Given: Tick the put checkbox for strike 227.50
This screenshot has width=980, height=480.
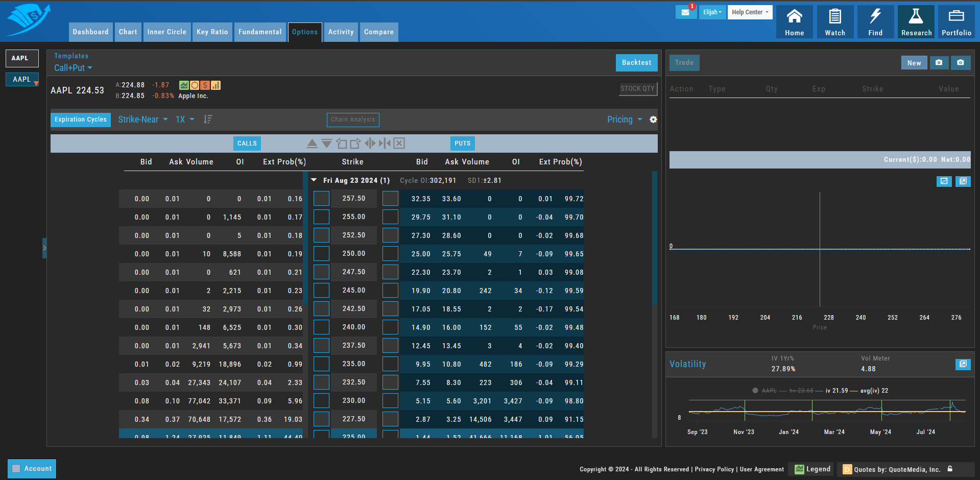Looking at the screenshot, I should tap(390, 419).
